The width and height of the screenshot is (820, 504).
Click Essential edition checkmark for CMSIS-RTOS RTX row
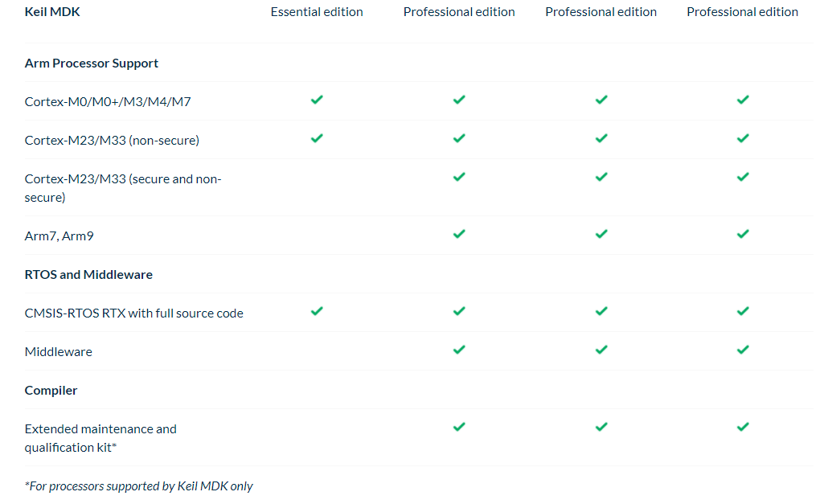(317, 311)
